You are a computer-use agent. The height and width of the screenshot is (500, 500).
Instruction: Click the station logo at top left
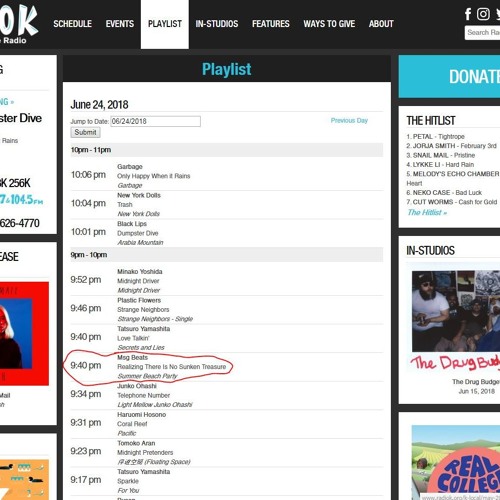(19, 24)
